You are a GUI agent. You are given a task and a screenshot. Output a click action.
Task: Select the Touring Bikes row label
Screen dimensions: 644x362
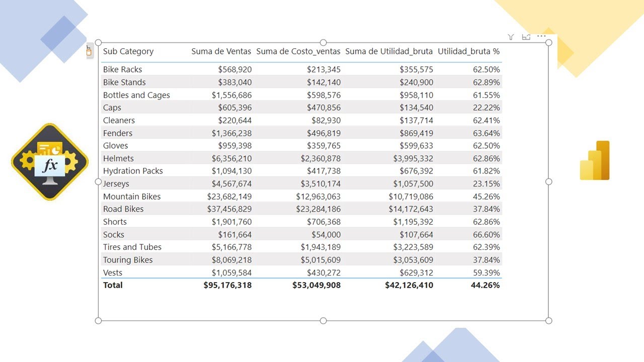click(128, 260)
